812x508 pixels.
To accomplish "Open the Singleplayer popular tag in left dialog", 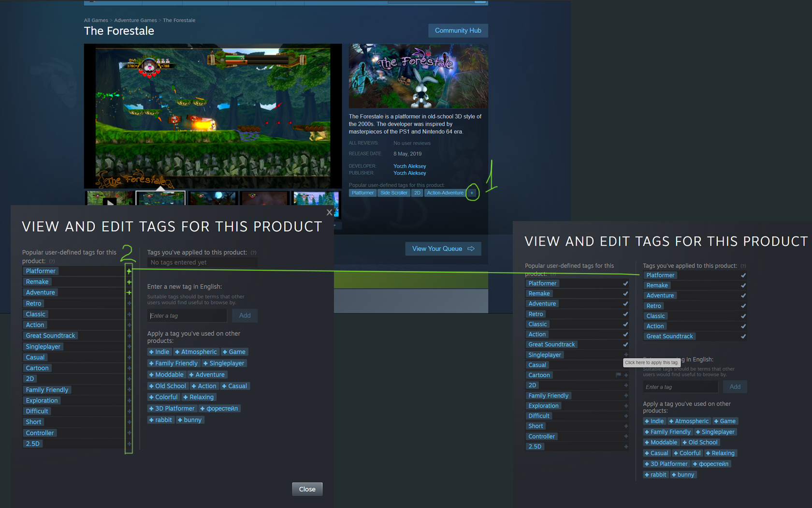I will tap(43, 347).
